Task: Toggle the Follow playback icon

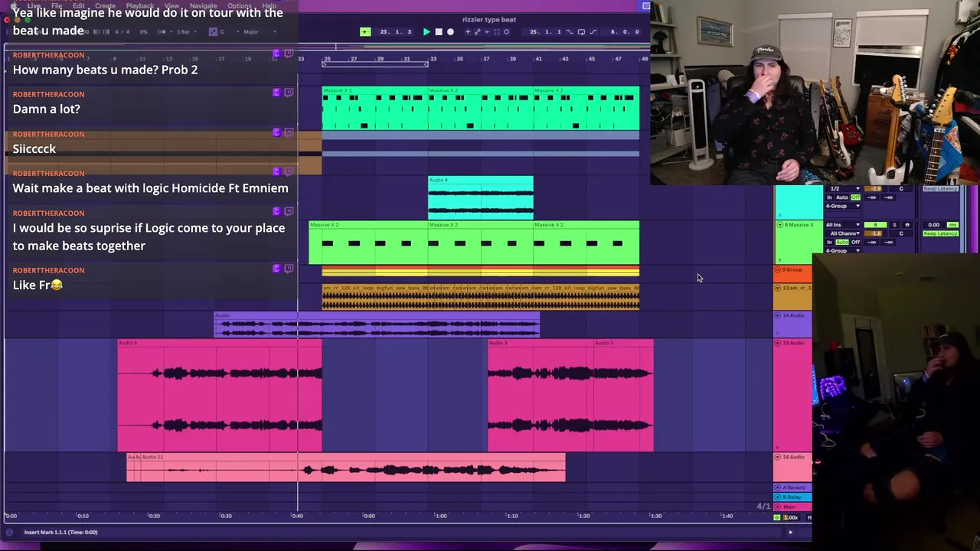Action: (x=365, y=31)
